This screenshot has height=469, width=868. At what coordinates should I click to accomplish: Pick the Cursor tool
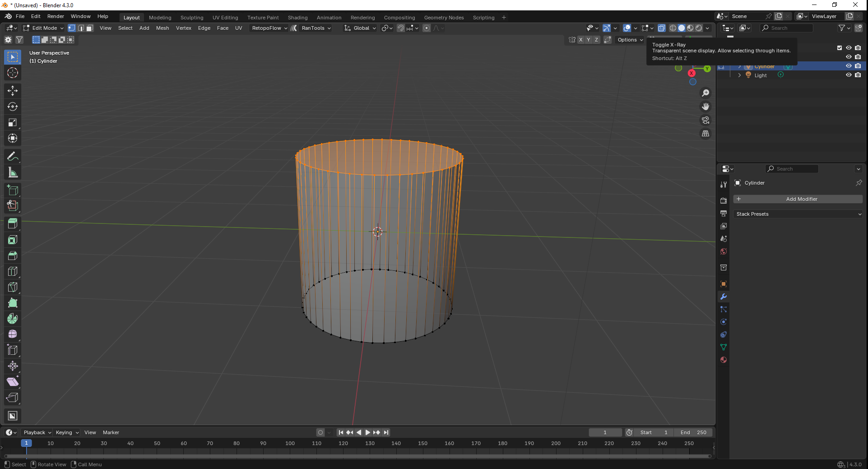13,73
